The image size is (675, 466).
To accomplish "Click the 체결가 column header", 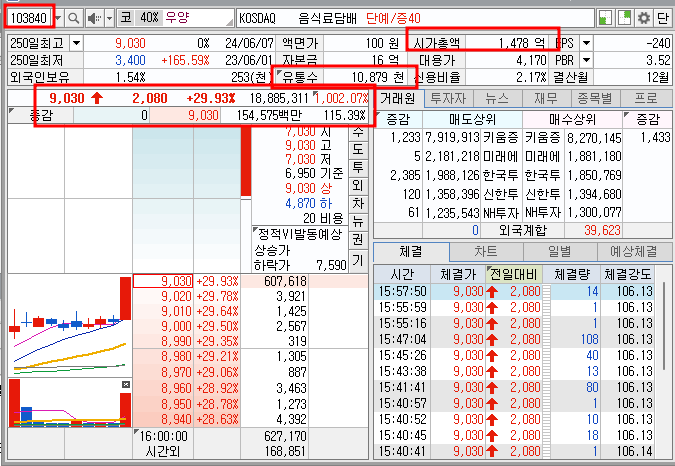I will tap(458, 275).
